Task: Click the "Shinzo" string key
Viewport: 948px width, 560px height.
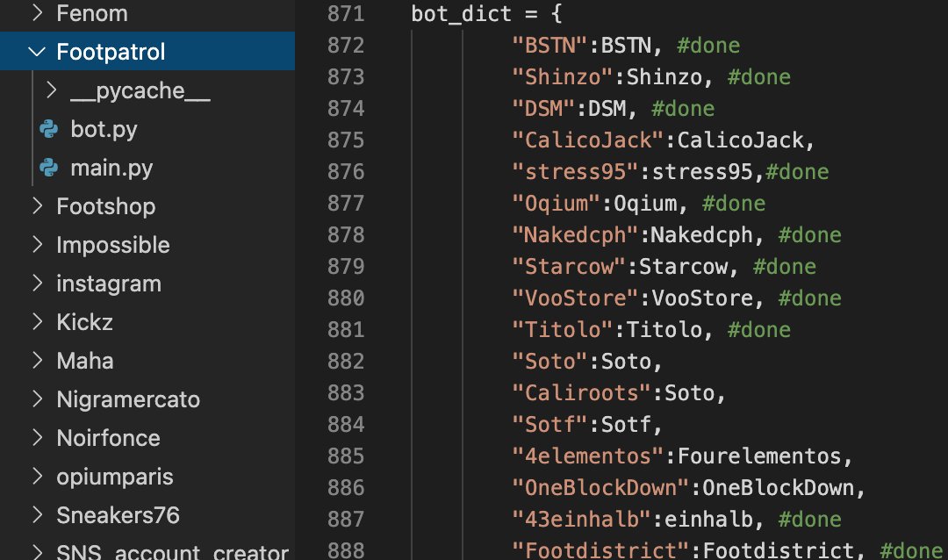Action: (563, 77)
